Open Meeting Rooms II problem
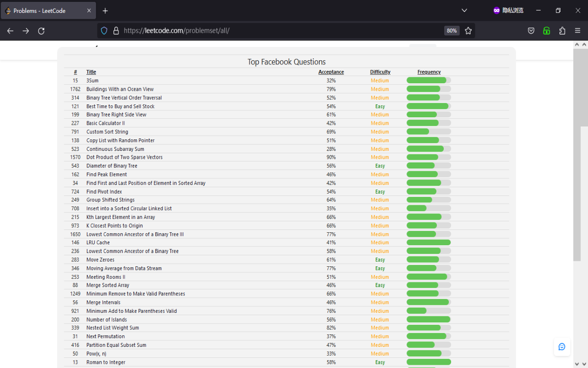Image resolution: width=588 pixels, height=368 pixels. [106, 277]
